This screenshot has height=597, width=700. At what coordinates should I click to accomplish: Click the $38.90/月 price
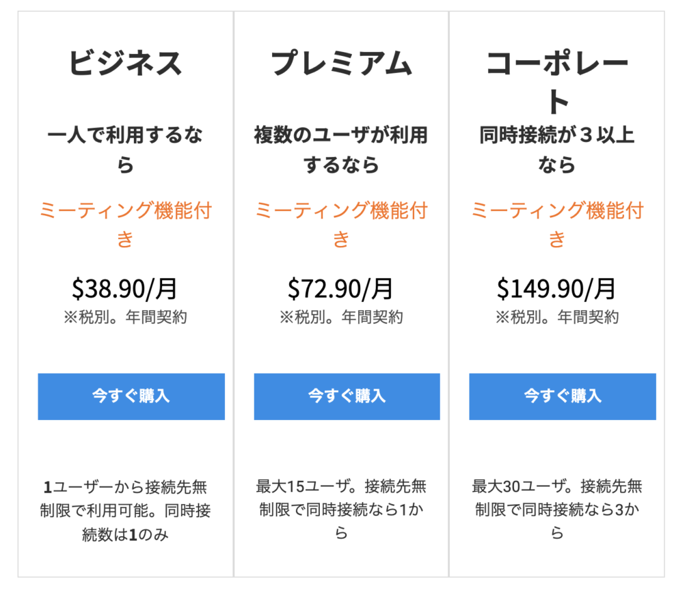pos(125,289)
